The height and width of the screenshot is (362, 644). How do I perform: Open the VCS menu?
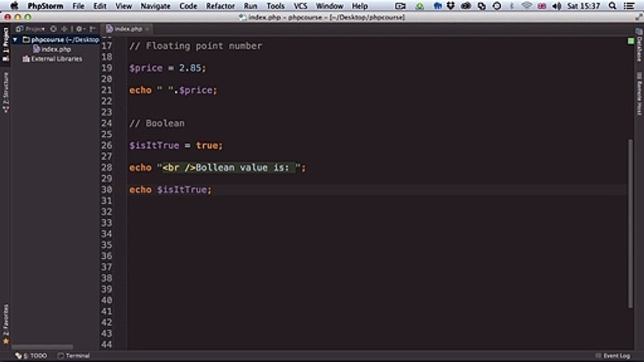point(300,6)
